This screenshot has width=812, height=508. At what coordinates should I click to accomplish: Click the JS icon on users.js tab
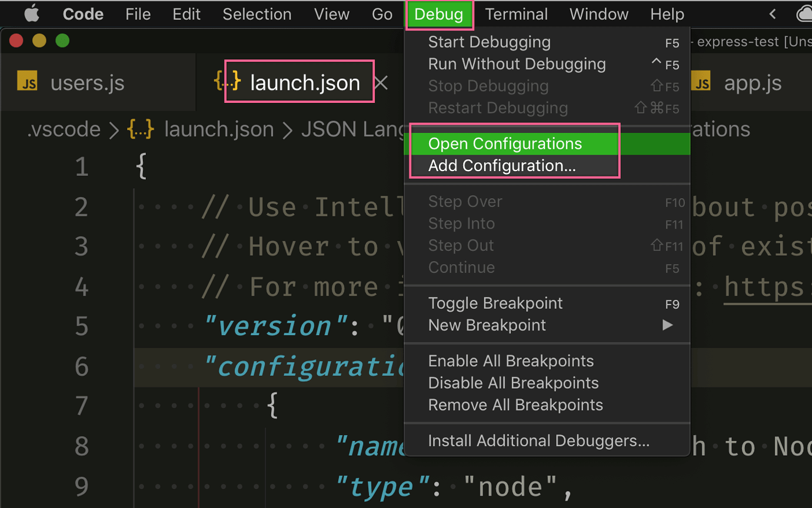click(x=27, y=81)
